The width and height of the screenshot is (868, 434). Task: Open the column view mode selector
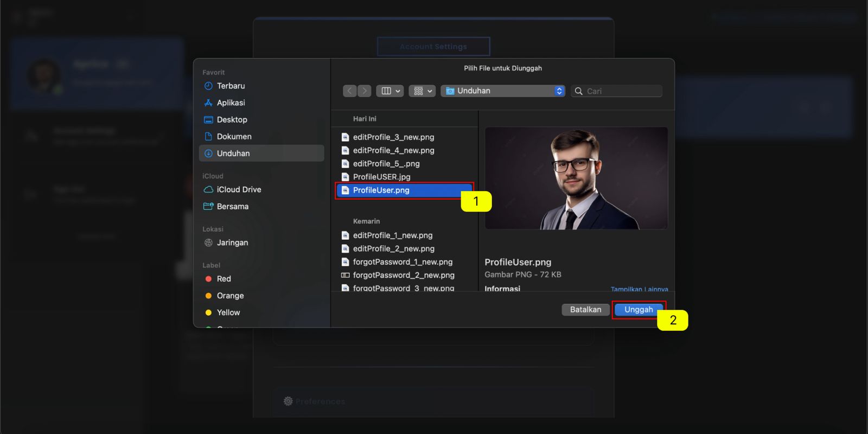pyautogui.click(x=390, y=91)
